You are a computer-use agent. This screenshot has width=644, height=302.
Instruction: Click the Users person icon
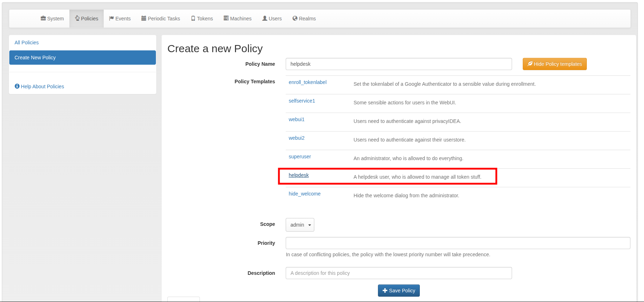265,18
